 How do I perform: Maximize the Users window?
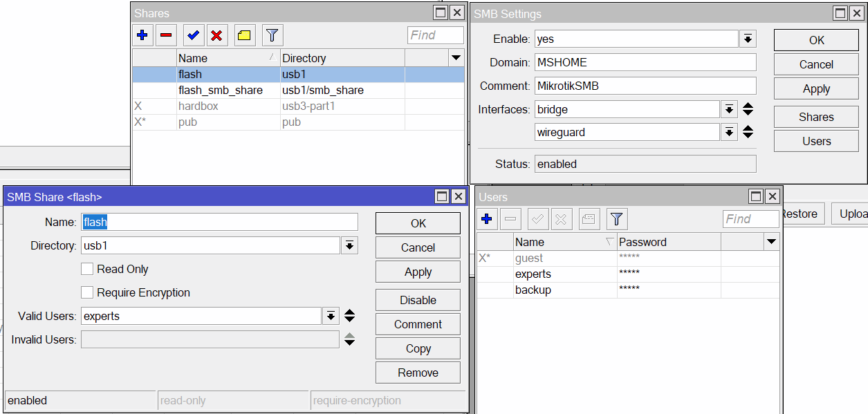[x=756, y=197]
